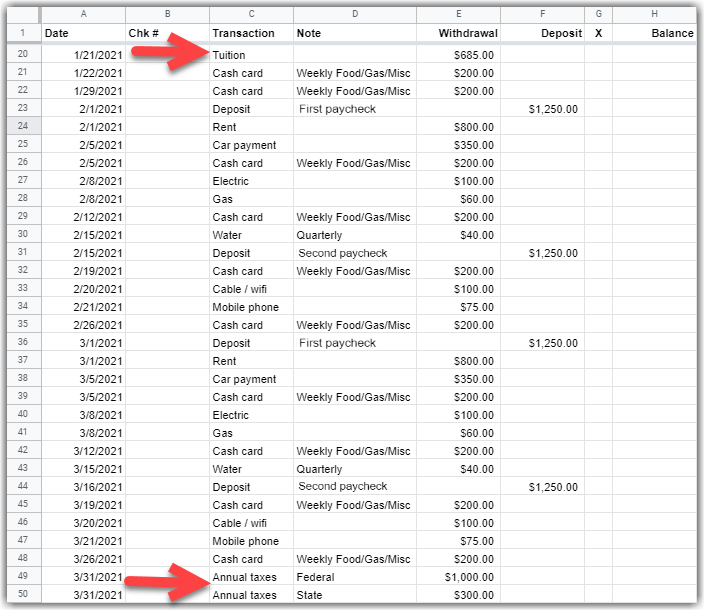Select Weekly Food/Gas/Misc note in row 21
The width and height of the screenshot is (705, 611).
pos(355,73)
